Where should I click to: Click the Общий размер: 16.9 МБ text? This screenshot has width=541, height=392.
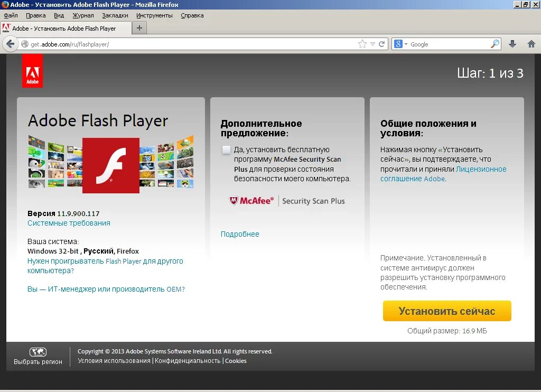pos(447,331)
